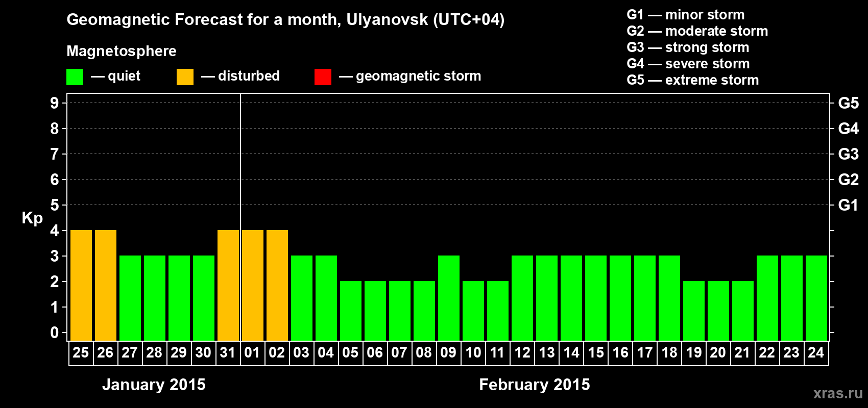868x408 pixels.
Task: Click the green quiet legend swatch
Action: [x=75, y=77]
